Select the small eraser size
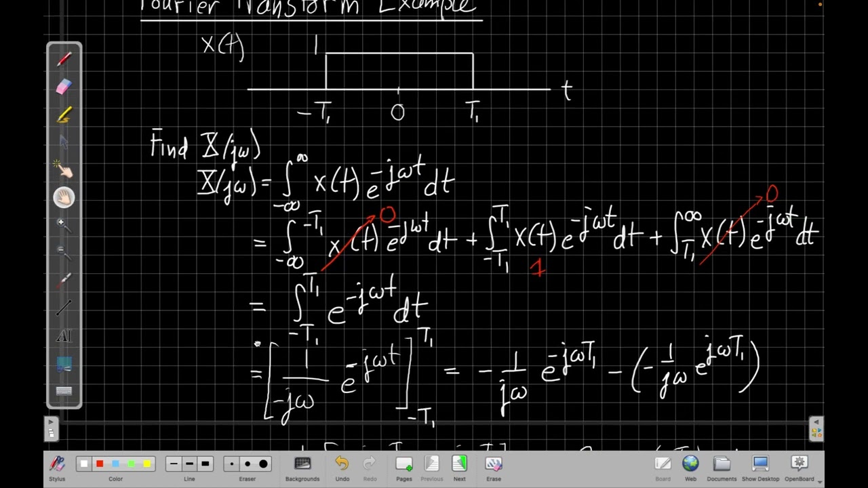Viewport: 868px width, 488px height. 232,464
